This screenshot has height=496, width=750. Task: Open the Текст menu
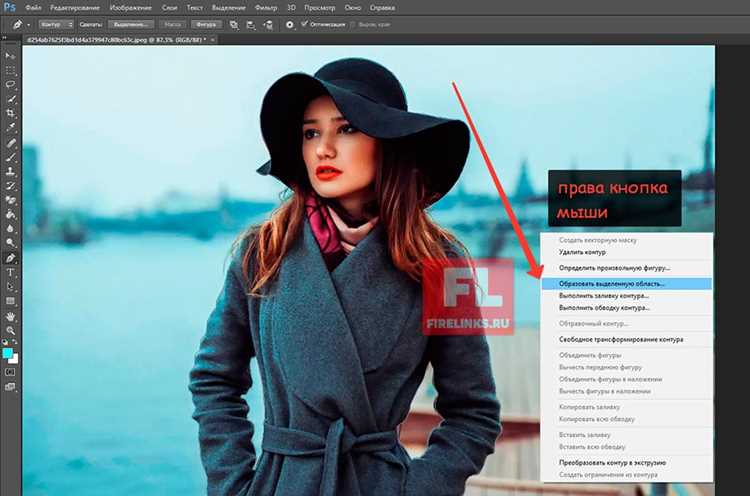(195, 8)
